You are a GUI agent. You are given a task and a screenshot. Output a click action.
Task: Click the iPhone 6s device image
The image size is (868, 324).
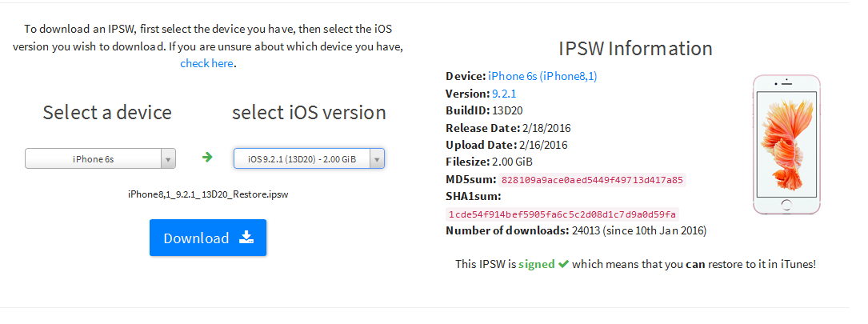pos(786,144)
